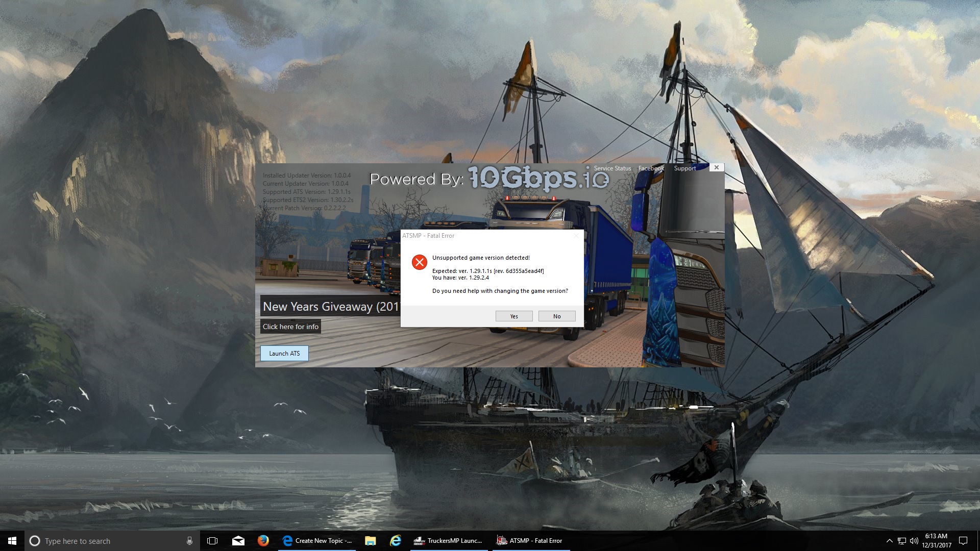Open the volume control tray icon
This screenshot has width=980, height=551.
click(x=914, y=541)
